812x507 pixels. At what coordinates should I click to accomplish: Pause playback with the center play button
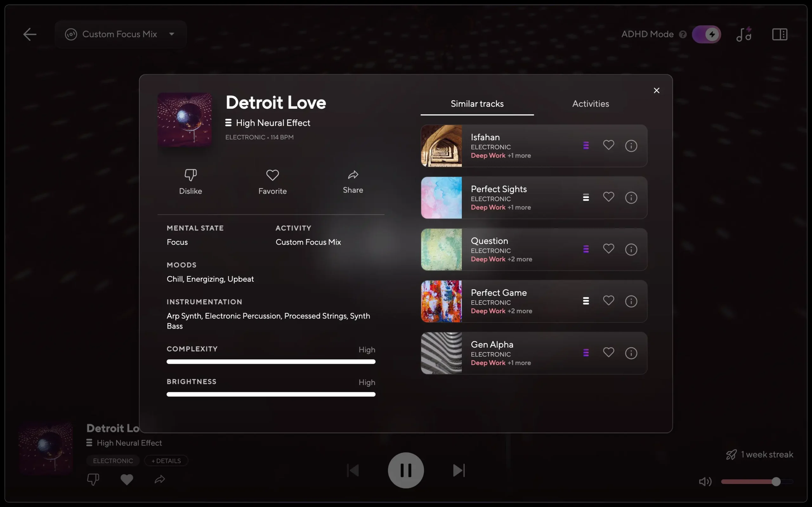pyautogui.click(x=405, y=470)
